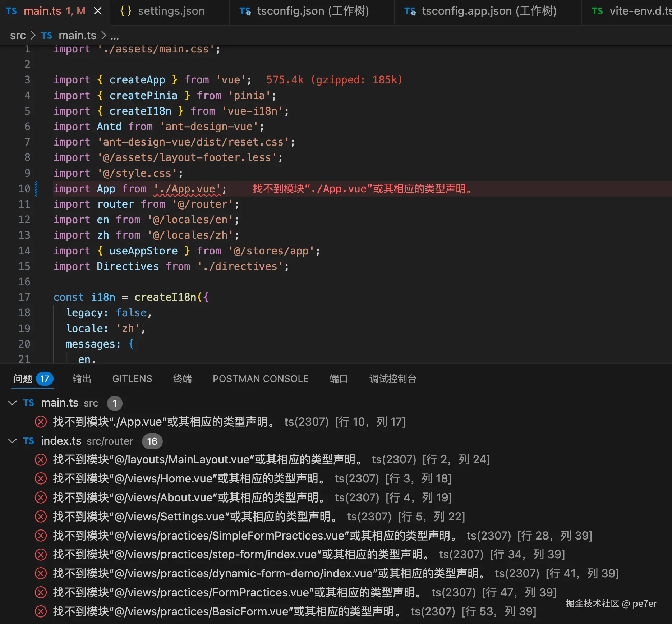Click the error icon for Settings.vue problem

click(41, 517)
